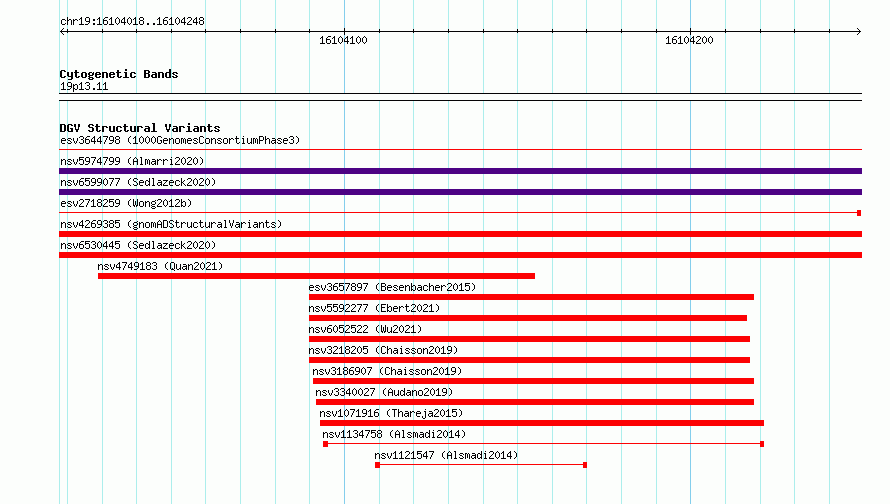Click the nsv4749183 (Quan2021) label

click(160, 266)
